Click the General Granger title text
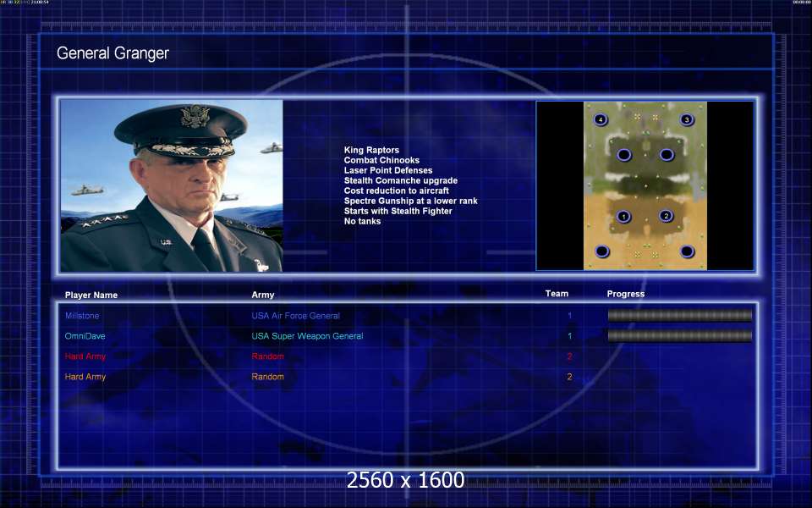812x508 pixels. pos(112,52)
